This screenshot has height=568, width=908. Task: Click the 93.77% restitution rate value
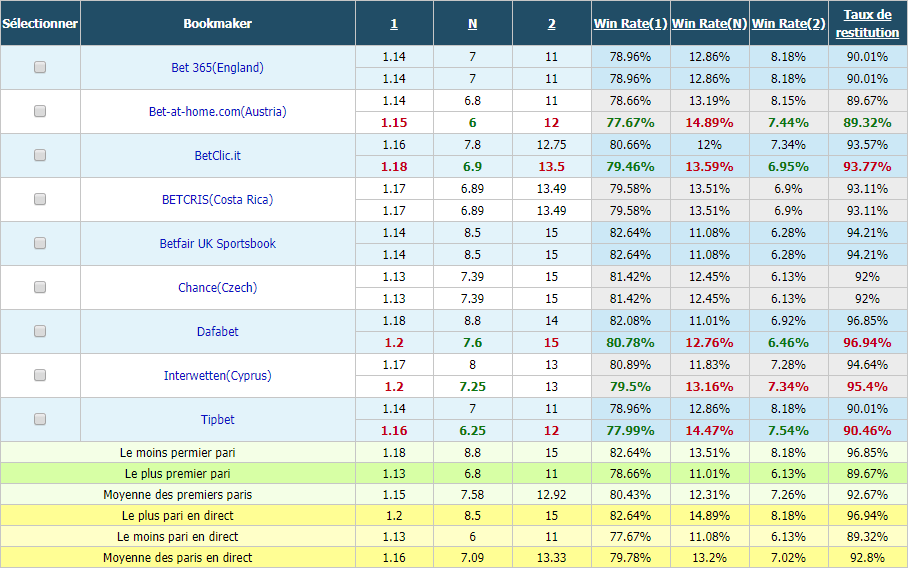pos(867,167)
